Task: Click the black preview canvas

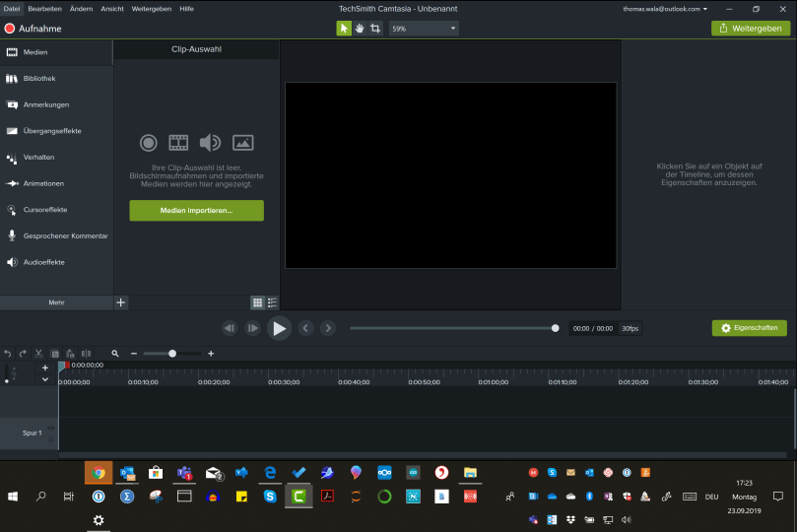Action: pos(451,175)
